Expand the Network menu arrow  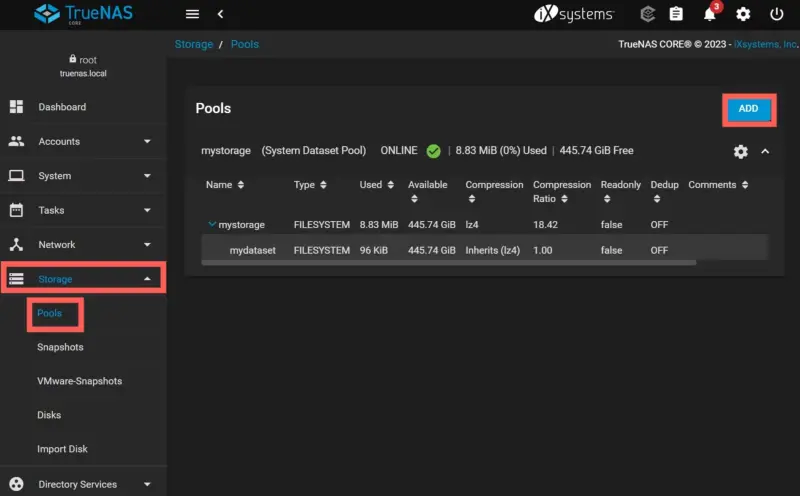[147, 244]
